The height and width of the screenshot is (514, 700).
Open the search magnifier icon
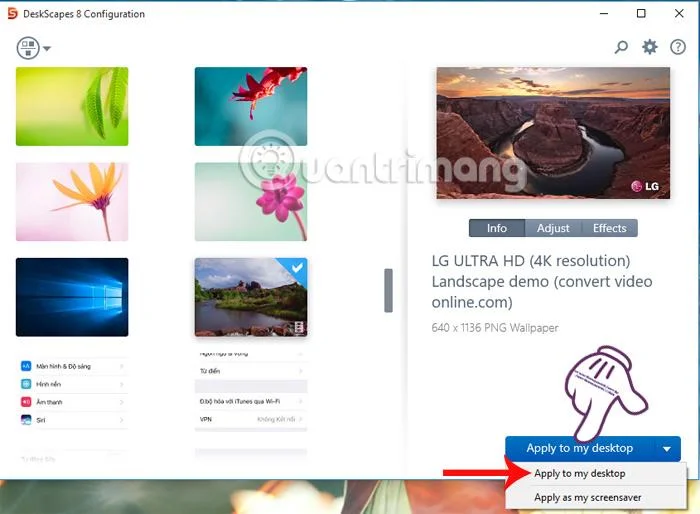point(621,47)
